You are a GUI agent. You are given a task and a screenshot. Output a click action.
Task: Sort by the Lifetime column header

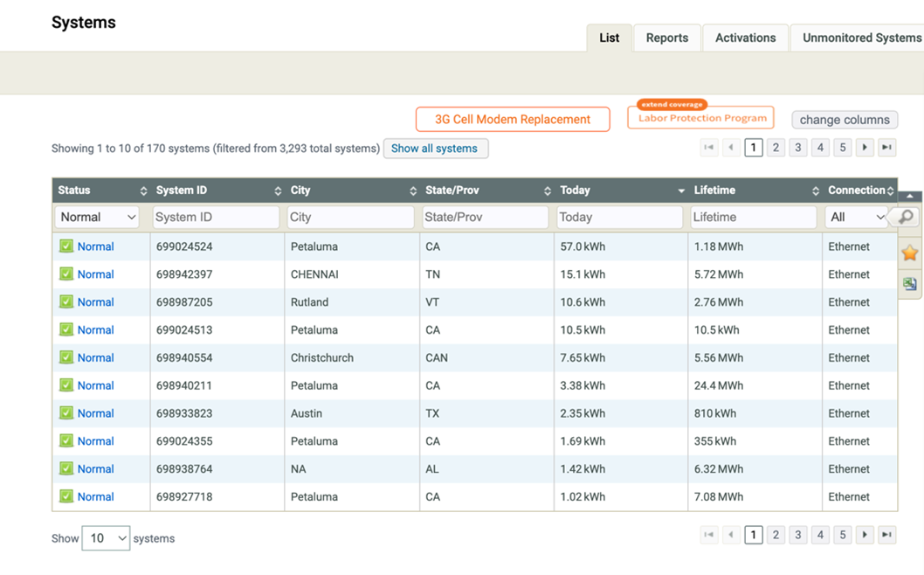[x=755, y=190]
